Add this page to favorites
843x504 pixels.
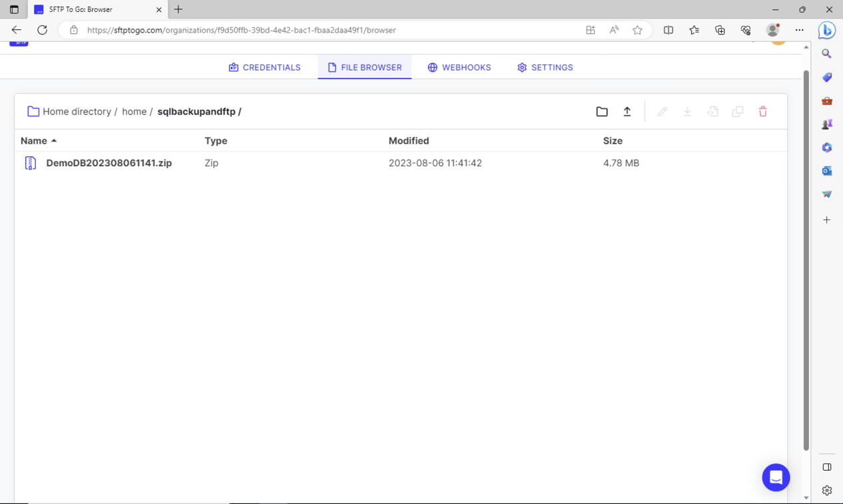[637, 30]
